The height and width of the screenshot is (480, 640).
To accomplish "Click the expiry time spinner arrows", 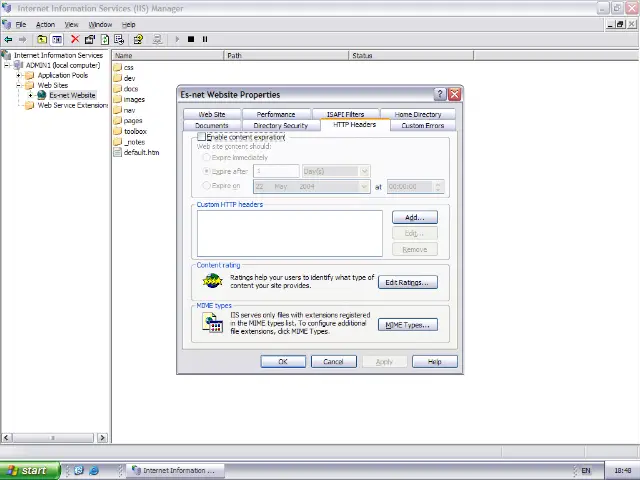I will [x=438, y=187].
